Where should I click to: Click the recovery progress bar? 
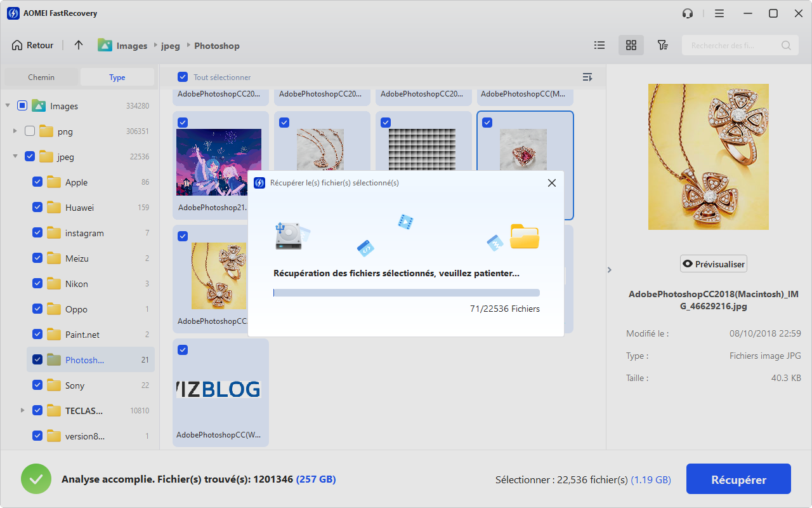tap(407, 293)
